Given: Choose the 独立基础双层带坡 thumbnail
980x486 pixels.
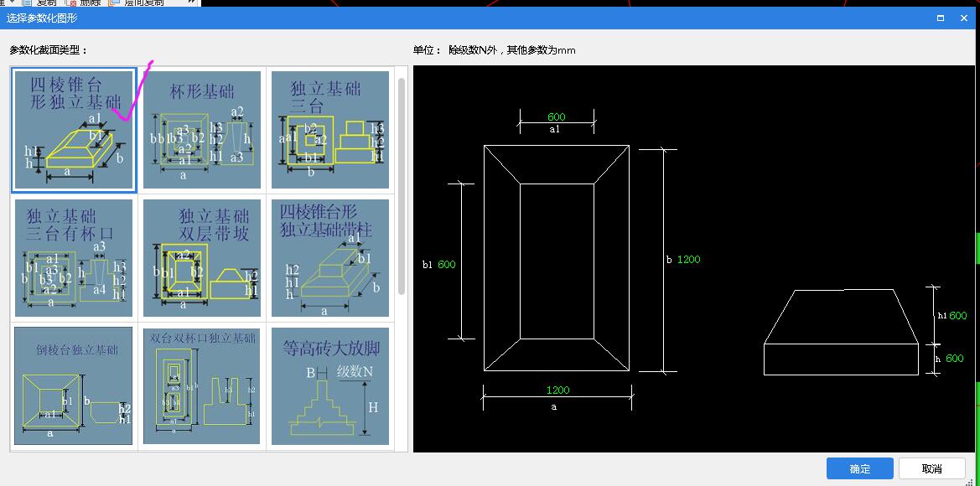Looking at the screenshot, I should (x=202, y=257).
